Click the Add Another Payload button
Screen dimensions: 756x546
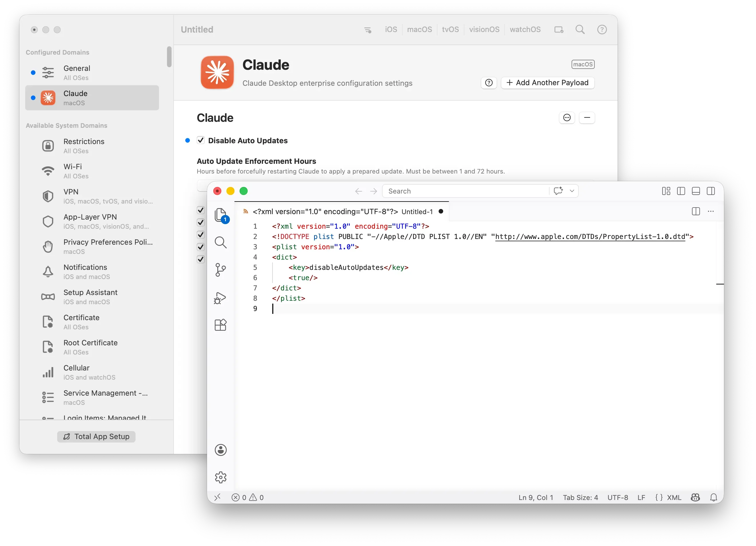pos(548,83)
